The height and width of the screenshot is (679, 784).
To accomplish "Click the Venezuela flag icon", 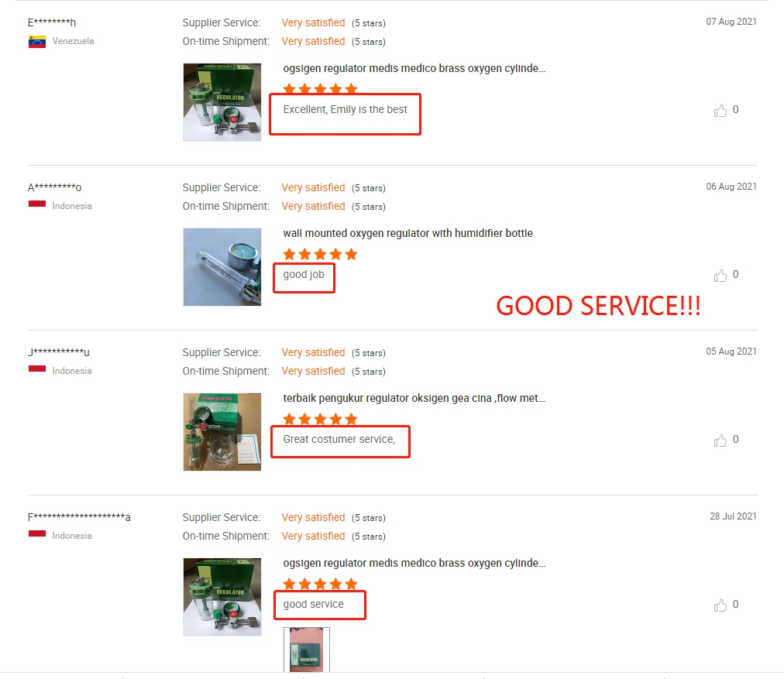I will tap(37, 42).
